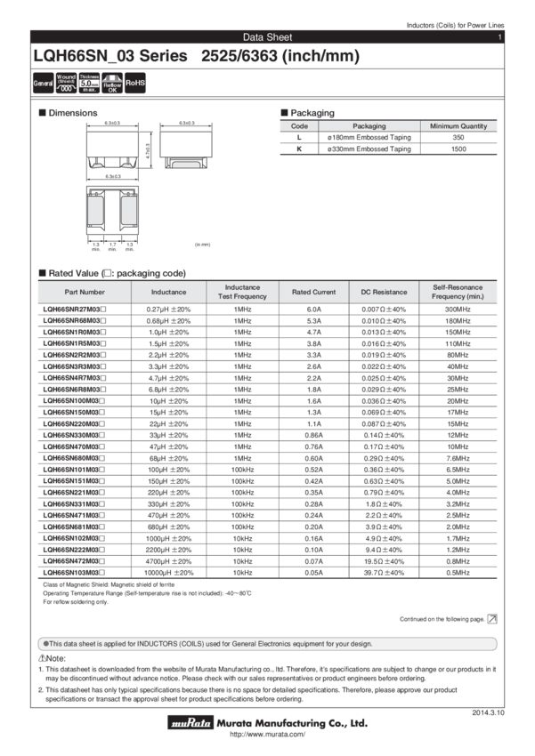Click the Operating Temperature Range footnote
The height and width of the screenshot is (756, 535).
[147, 593]
